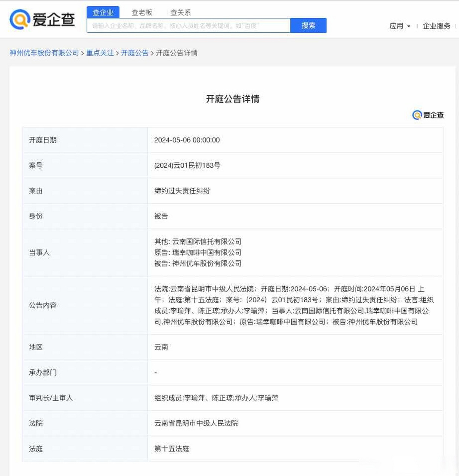
Task: Open the 应用 dropdown menu
Action: [x=400, y=26]
